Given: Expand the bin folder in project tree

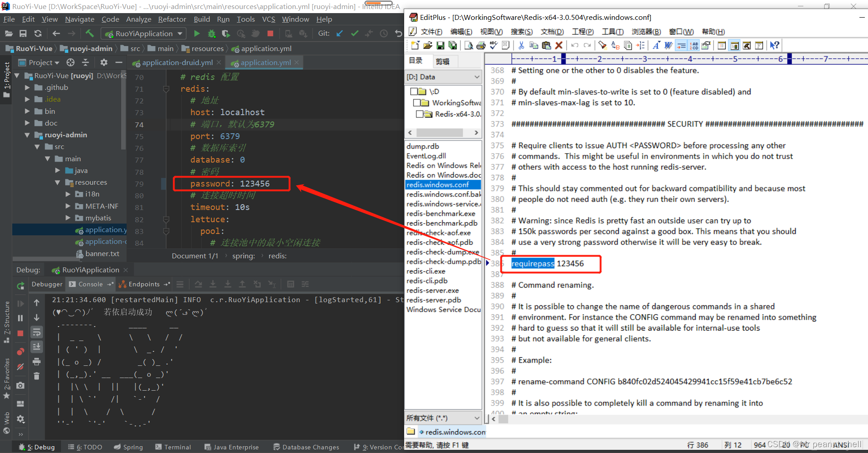Looking at the screenshot, I should [27, 111].
